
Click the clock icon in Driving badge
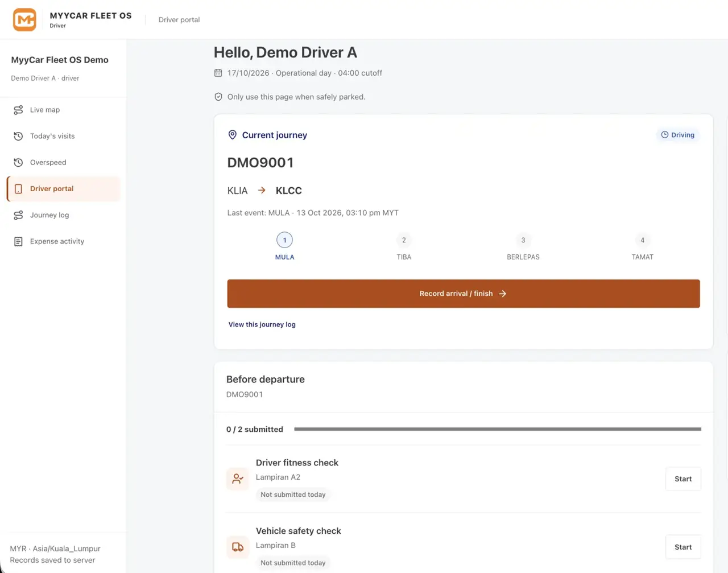coord(664,135)
